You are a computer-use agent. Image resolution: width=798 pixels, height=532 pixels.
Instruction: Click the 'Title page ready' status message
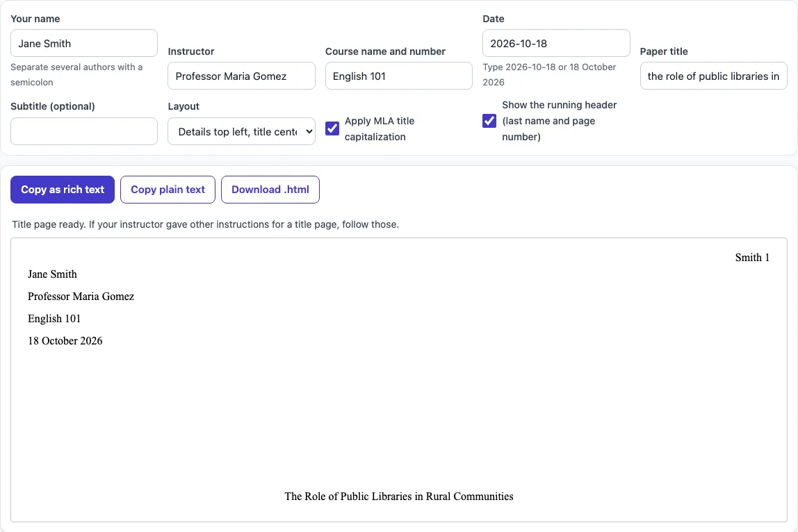point(206,224)
